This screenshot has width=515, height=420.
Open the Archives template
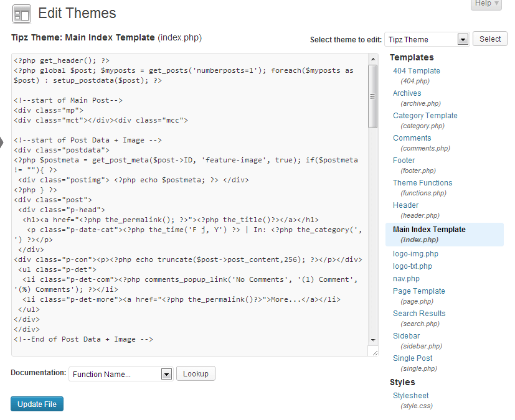click(x=407, y=93)
